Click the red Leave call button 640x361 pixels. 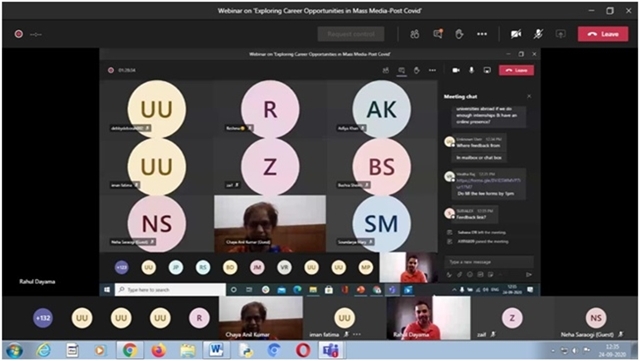[603, 34]
